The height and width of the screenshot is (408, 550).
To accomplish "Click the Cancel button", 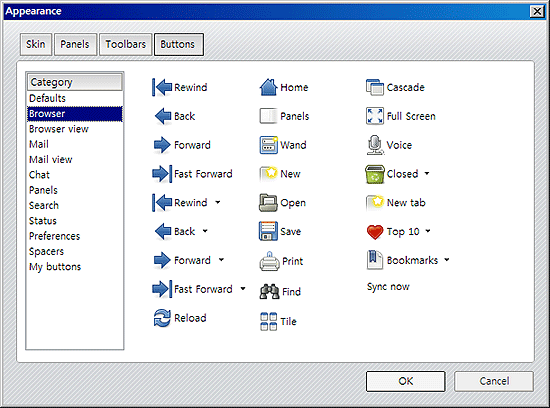I will click(x=494, y=381).
